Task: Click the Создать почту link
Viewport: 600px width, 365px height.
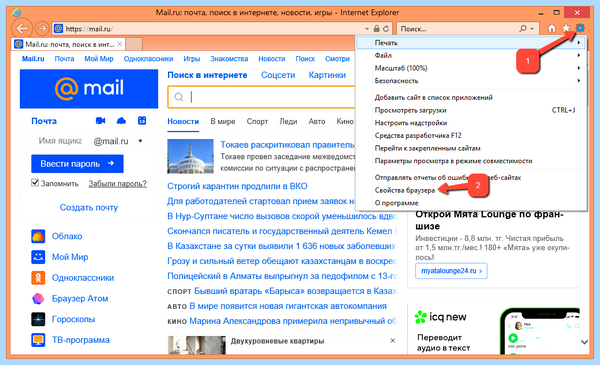Action: pyautogui.click(x=89, y=207)
